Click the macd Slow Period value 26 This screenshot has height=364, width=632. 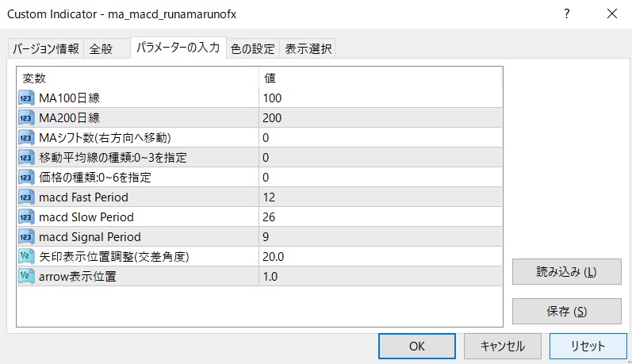[270, 217]
